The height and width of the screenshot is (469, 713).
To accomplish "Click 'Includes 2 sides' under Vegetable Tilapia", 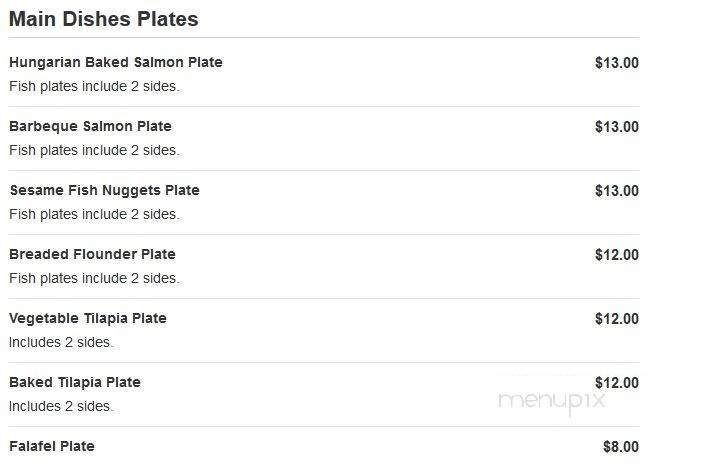I will tap(61, 343).
